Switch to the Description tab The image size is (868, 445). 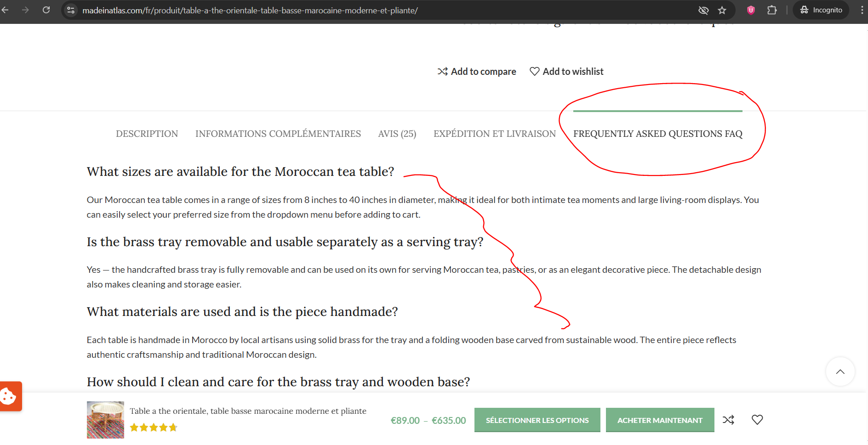pyautogui.click(x=147, y=134)
